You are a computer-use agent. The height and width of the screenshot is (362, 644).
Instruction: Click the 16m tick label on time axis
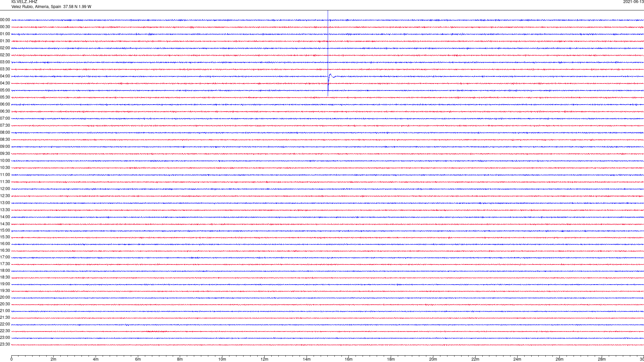(349, 359)
